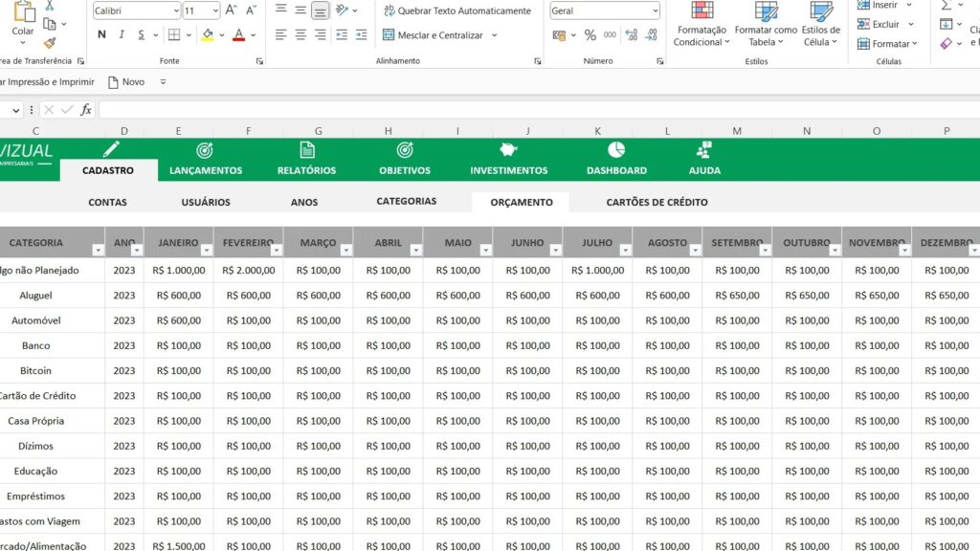
Task: Click the yellow fill color button
Action: coord(208,35)
